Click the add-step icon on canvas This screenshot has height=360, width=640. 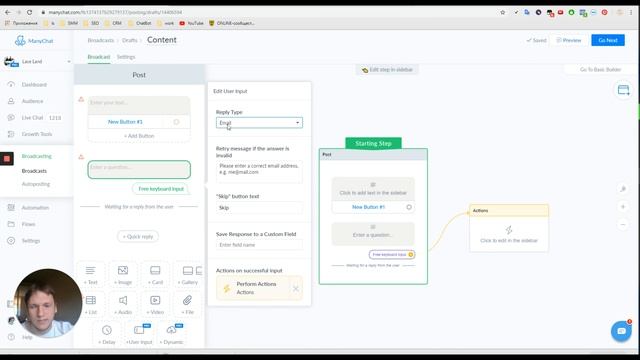(x=623, y=90)
